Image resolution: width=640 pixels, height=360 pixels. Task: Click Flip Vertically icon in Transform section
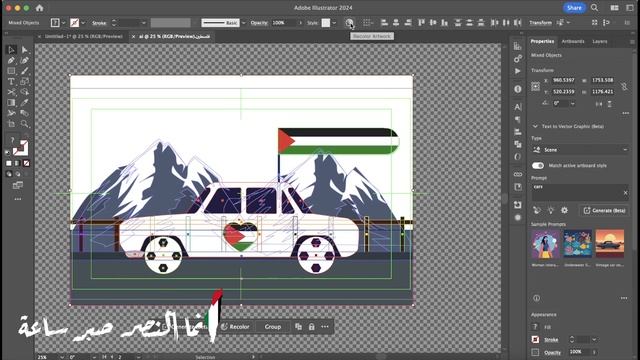pyautogui.click(x=609, y=104)
